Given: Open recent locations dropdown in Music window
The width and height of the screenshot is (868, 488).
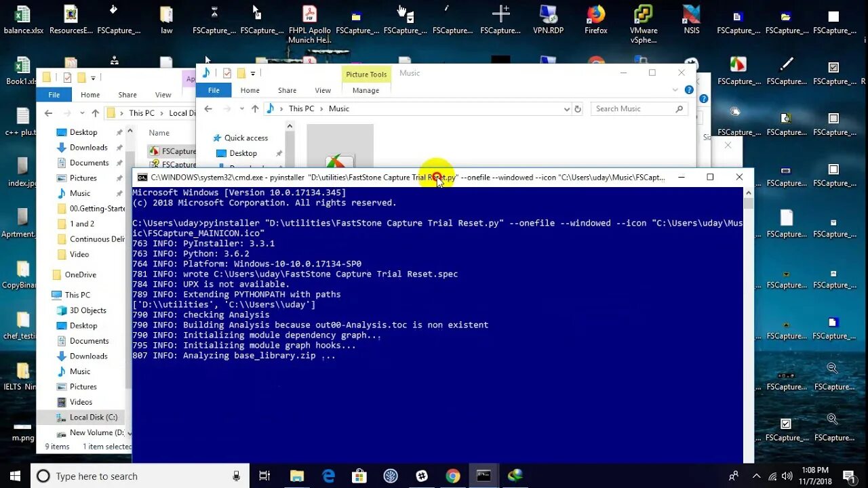Looking at the screenshot, I should pos(243,109).
